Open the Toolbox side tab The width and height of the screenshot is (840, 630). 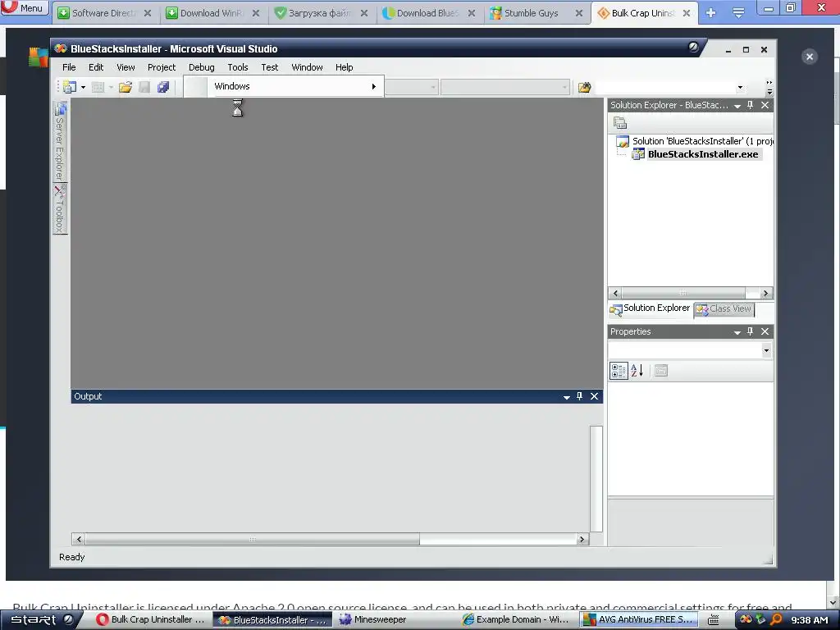coord(60,209)
